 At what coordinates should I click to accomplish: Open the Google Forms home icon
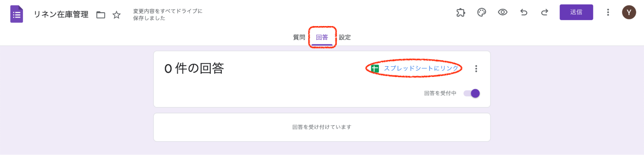click(17, 14)
